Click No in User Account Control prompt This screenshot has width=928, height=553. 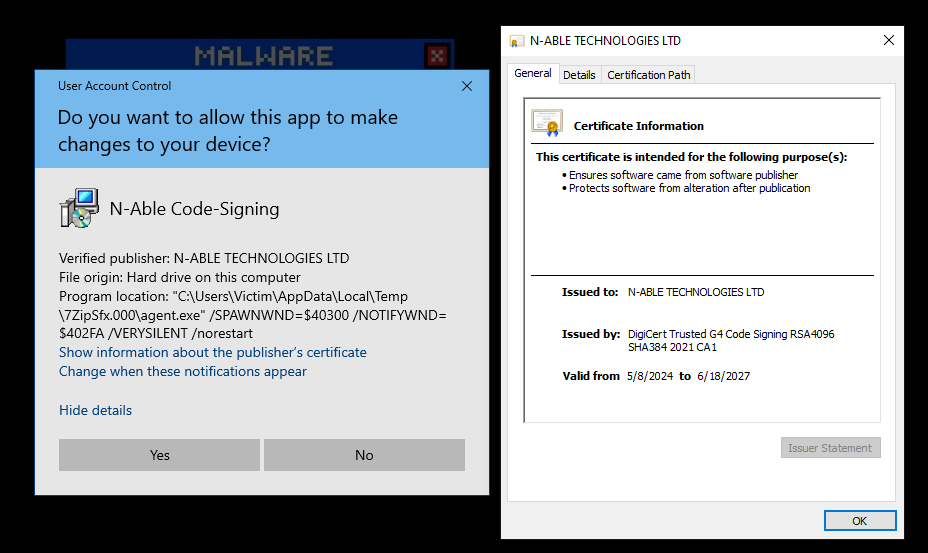coord(364,455)
